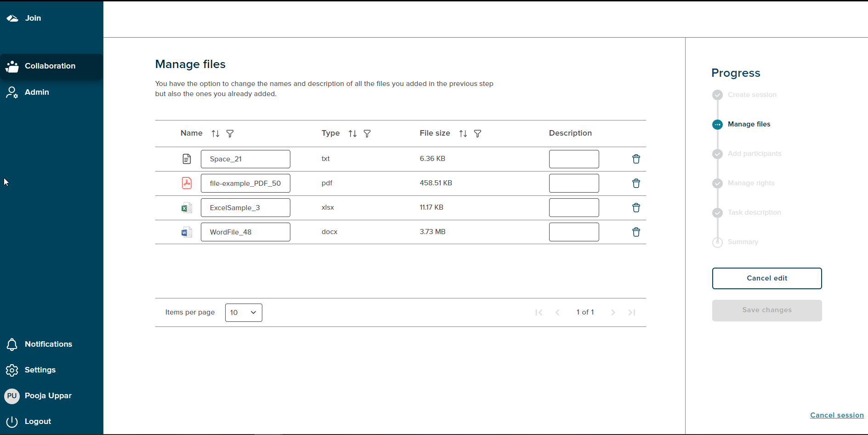Click the Collaboration people icon
868x435 pixels.
pyautogui.click(x=12, y=67)
